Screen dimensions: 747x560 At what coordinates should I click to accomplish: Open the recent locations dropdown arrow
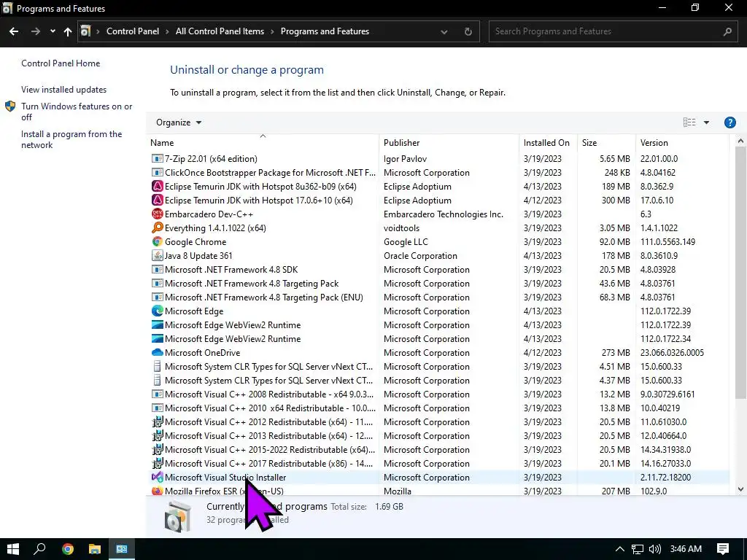click(53, 31)
